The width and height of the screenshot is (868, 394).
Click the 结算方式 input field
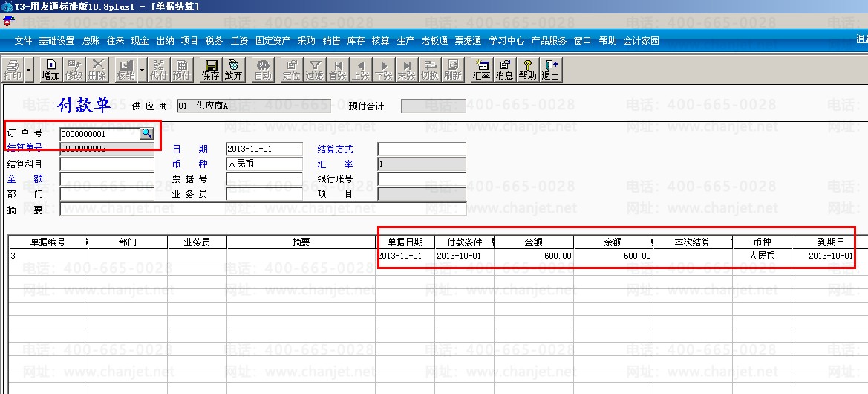(422, 149)
